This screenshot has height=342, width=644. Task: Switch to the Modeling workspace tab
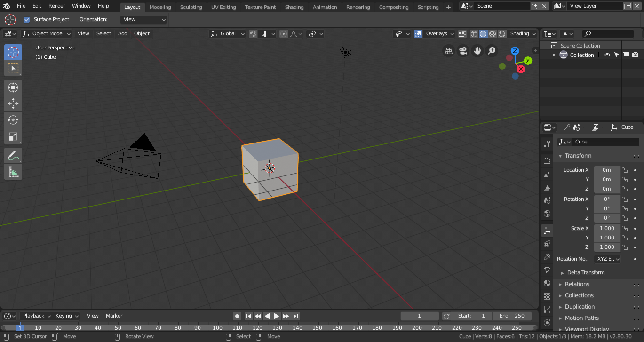[160, 7]
